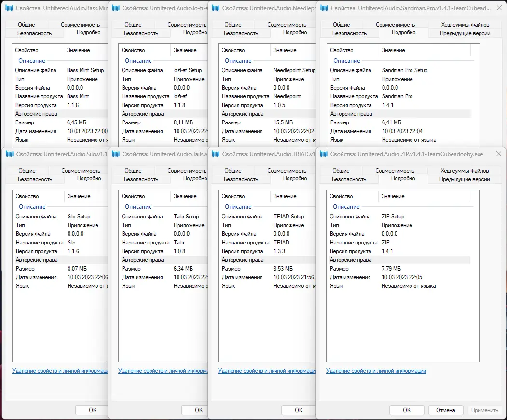Image resolution: width=507 pixels, height=420 pixels.
Task: Open Безопасность tab in Needlepoint window
Action: [x=241, y=33]
